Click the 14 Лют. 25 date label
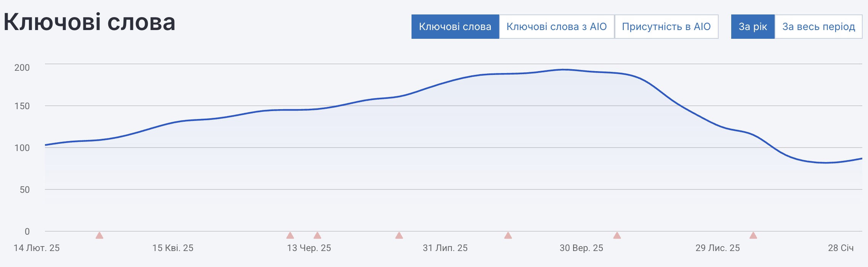Screen dimensions: 868x267 click(37, 248)
